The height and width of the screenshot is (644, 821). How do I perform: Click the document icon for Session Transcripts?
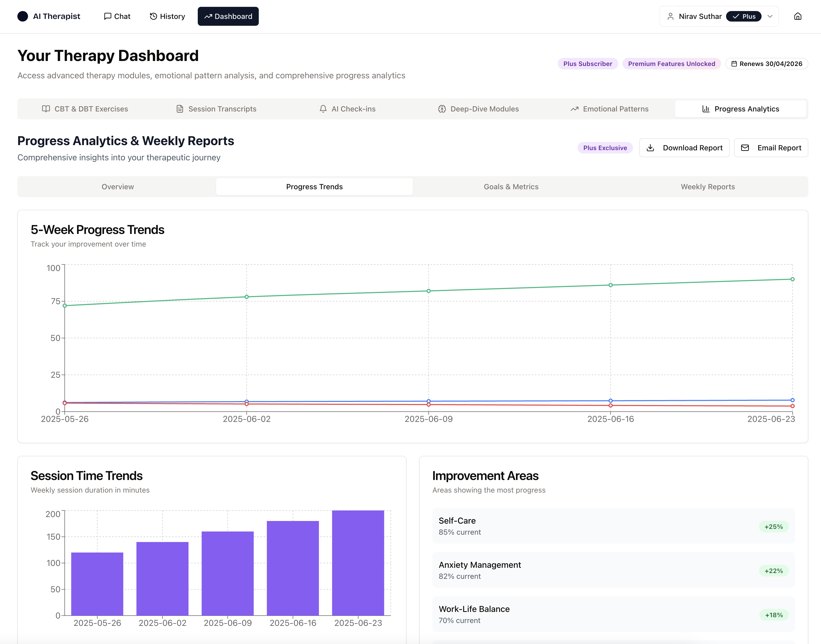click(180, 109)
